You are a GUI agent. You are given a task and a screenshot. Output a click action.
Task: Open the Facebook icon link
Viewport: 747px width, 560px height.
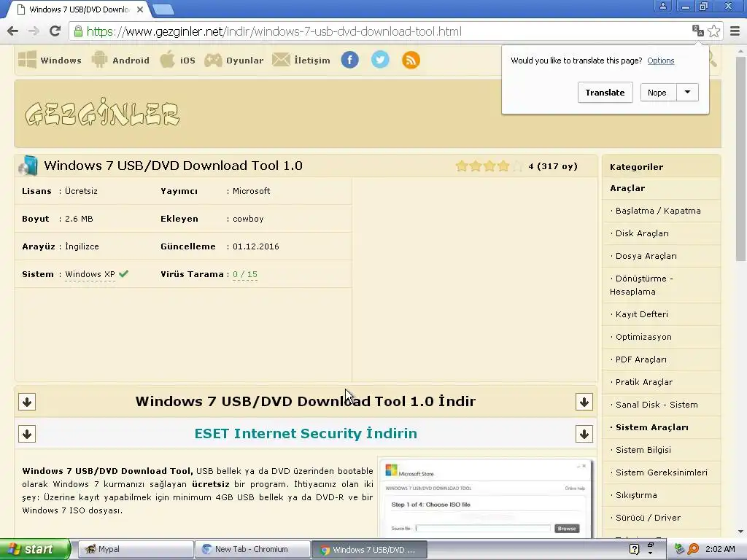(349, 60)
